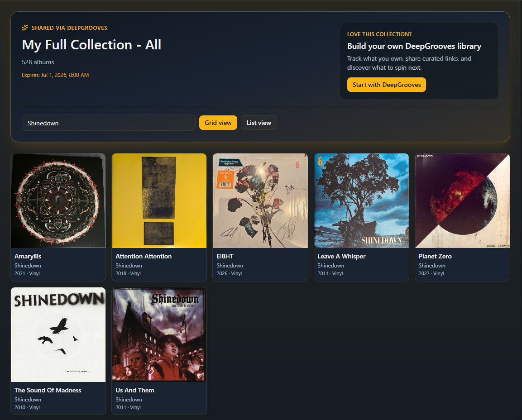Screen dimensions: 522x420
Task: Click 2011 · Vinyl under Leave A Whisper
Action: [330, 273]
